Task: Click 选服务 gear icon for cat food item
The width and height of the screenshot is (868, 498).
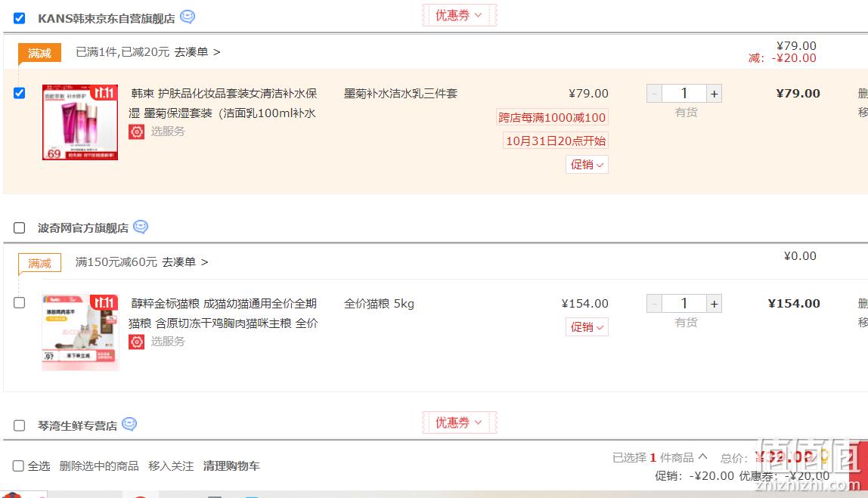Action: (137, 342)
